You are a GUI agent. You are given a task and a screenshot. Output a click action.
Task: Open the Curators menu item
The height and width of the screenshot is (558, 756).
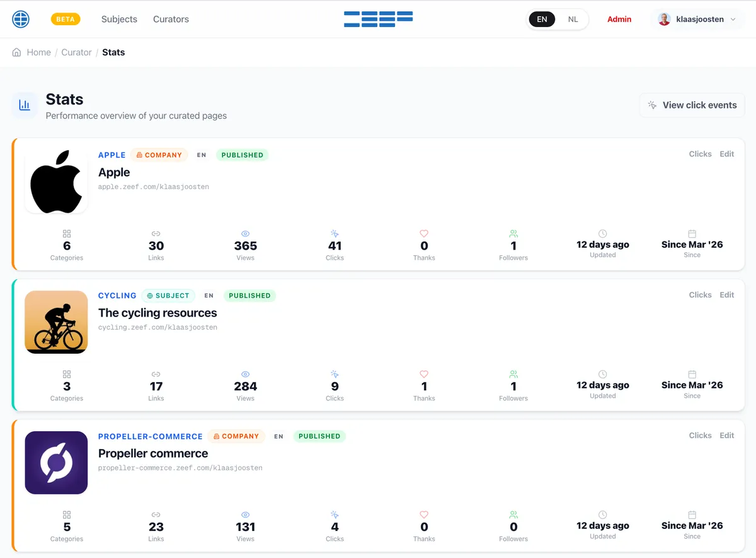tap(171, 19)
